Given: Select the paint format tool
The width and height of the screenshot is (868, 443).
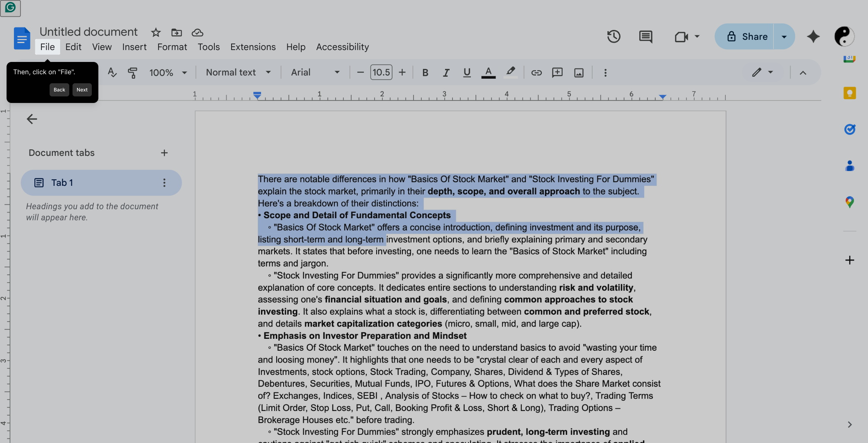Looking at the screenshot, I should click(x=132, y=73).
